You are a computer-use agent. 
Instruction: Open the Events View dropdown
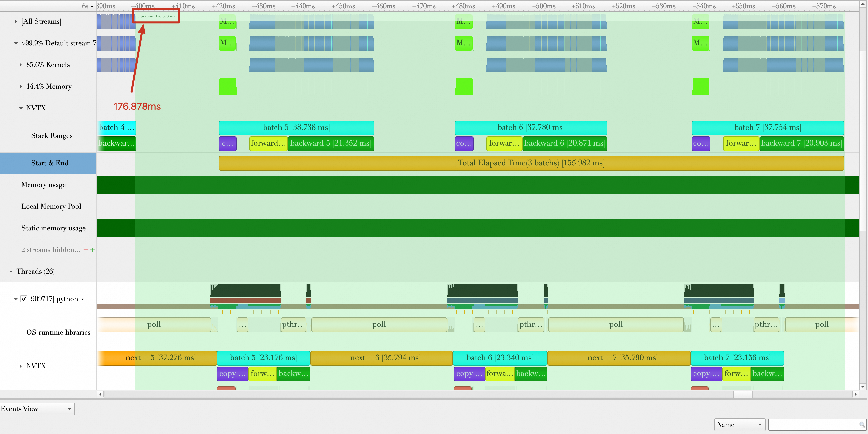37,409
